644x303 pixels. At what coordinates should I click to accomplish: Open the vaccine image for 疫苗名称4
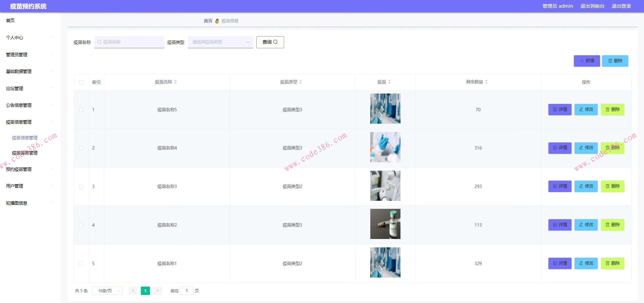point(385,147)
